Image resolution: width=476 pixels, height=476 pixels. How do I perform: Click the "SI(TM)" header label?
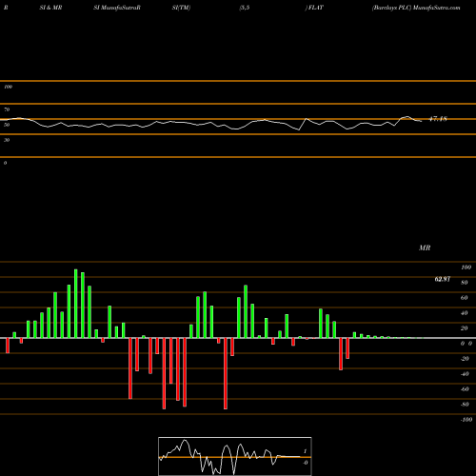point(181,8)
